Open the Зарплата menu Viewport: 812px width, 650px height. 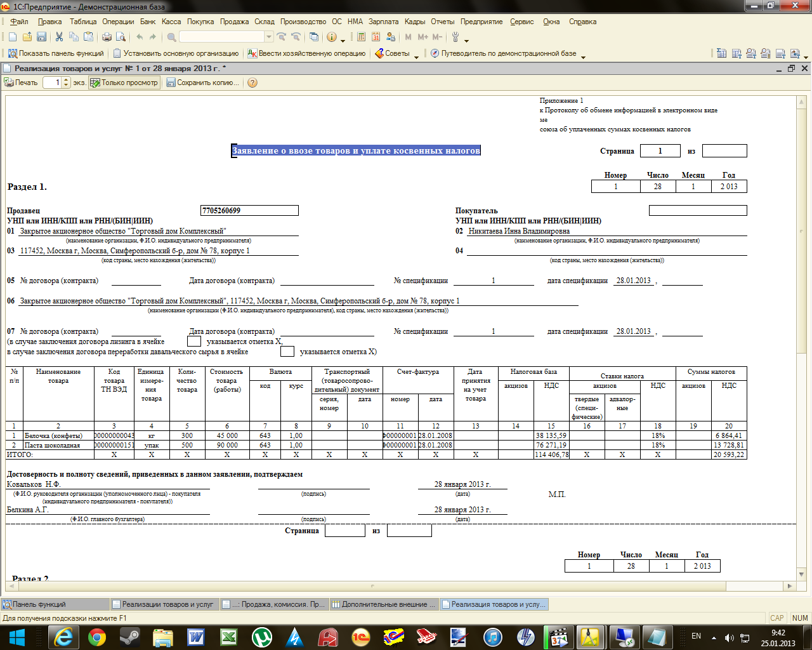[383, 22]
